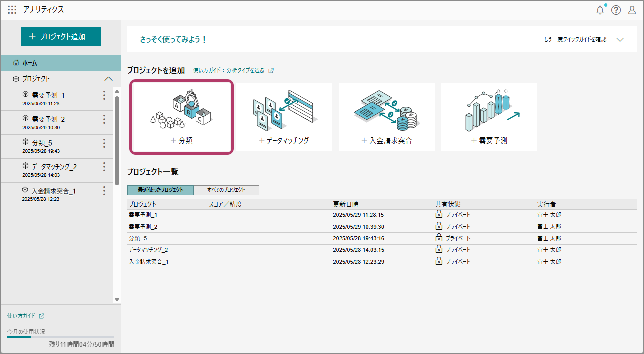
Task: Open more options for 需要予測_2
Action: (104, 119)
